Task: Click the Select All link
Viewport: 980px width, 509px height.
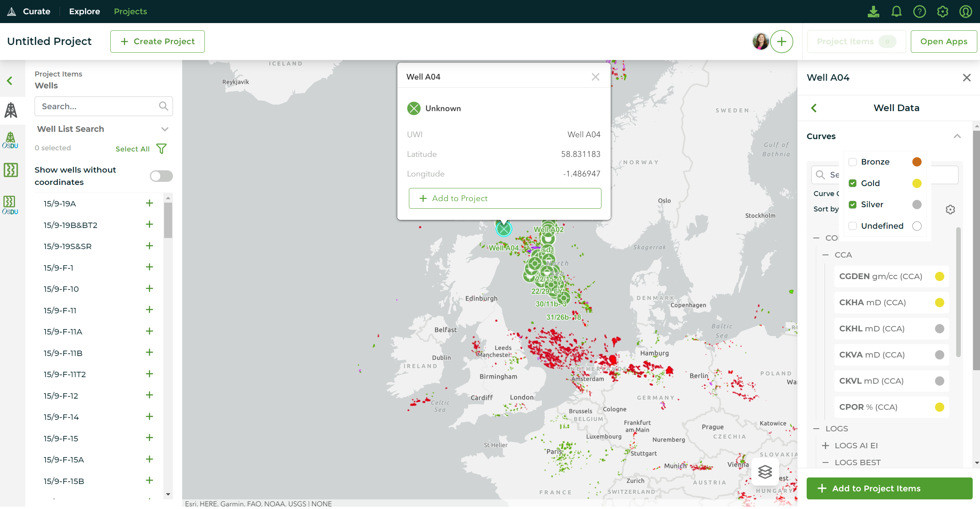Action: point(132,149)
